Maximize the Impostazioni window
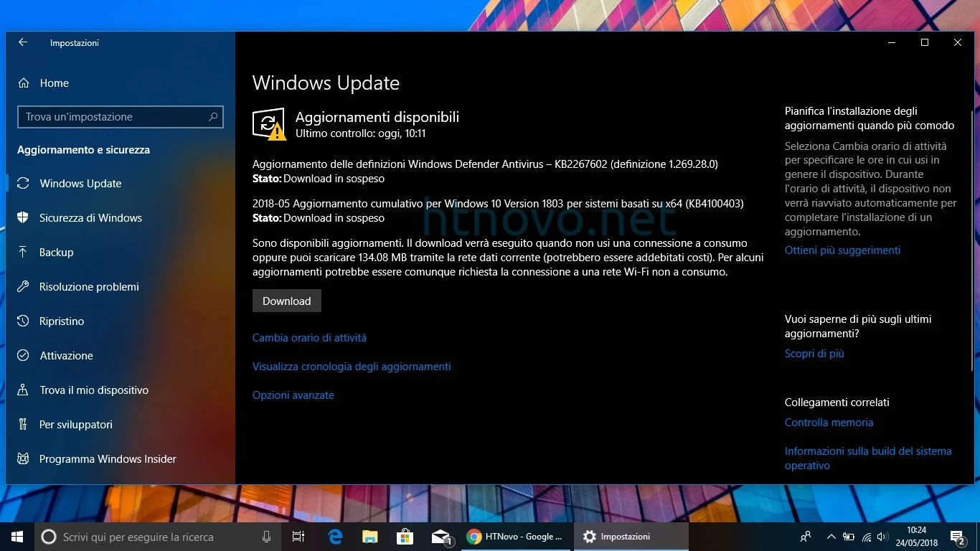This screenshot has height=551, width=980. coord(925,42)
